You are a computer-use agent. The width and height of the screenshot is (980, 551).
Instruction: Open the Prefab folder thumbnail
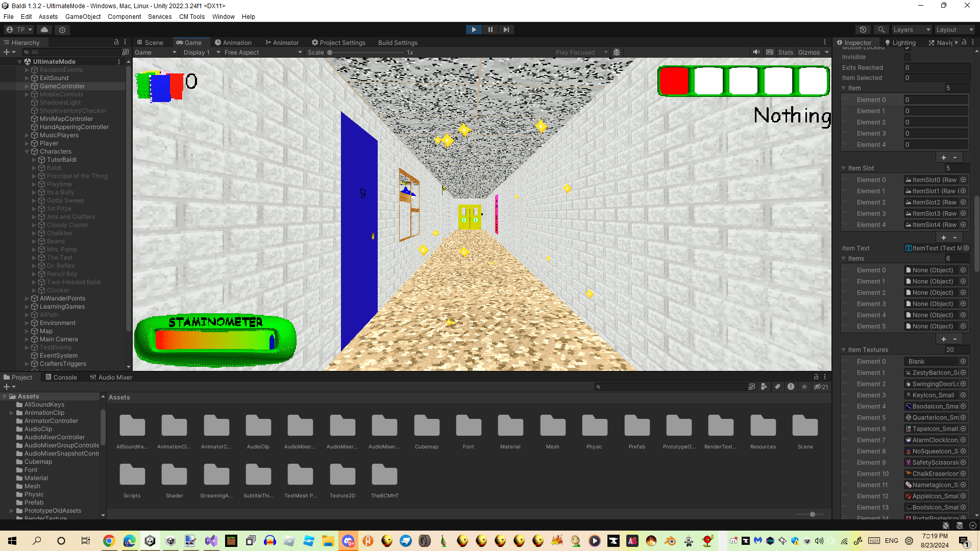(637, 433)
